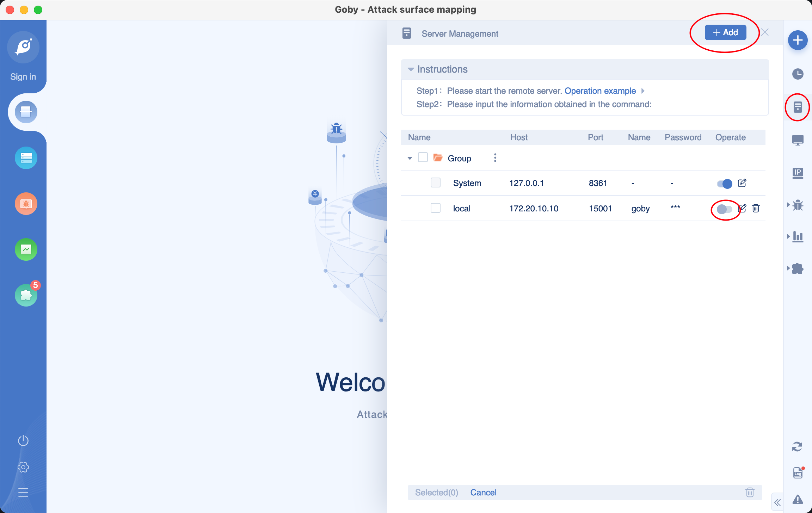812x513 pixels.
Task: Click trash icon in the Selected bar
Action: (x=750, y=492)
